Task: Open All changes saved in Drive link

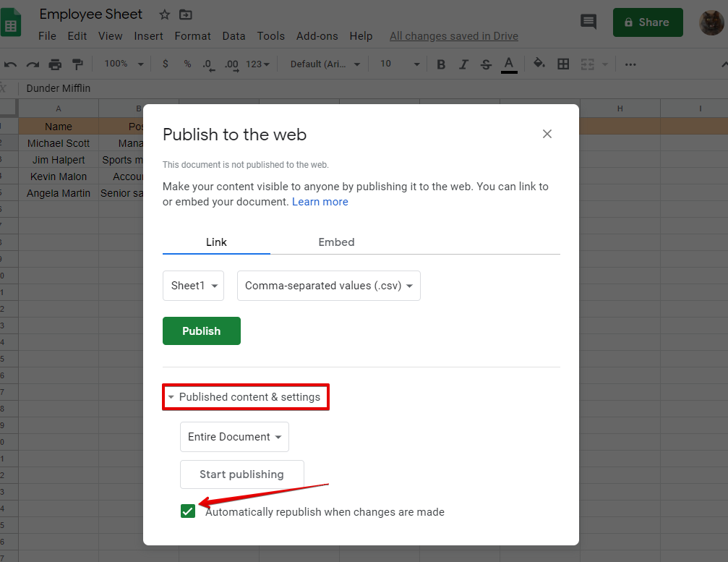Action: pyautogui.click(x=453, y=36)
